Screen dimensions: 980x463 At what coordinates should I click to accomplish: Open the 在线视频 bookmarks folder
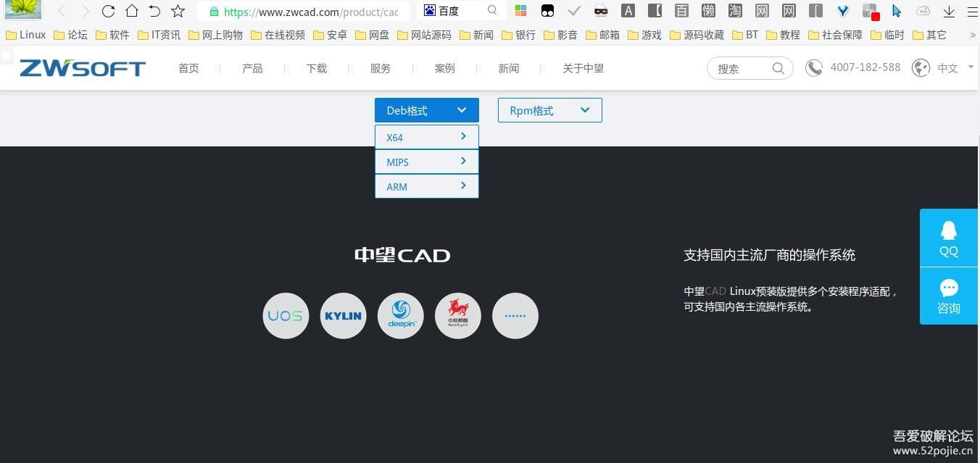[278, 35]
